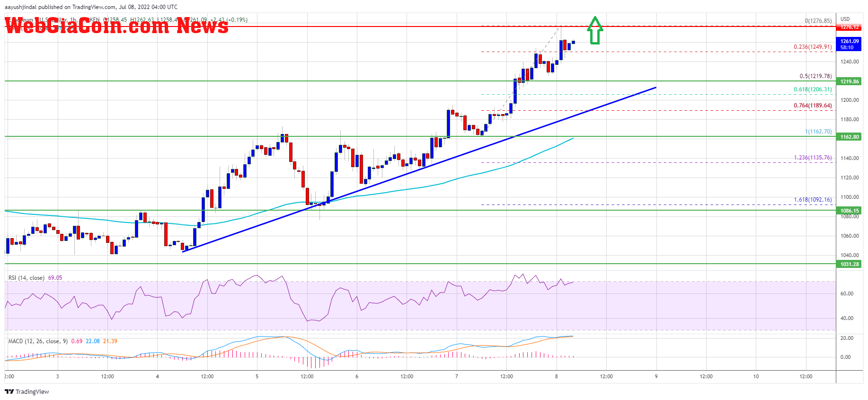Click the 0.236(1249.91) Fibonacci level label

(x=813, y=47)
